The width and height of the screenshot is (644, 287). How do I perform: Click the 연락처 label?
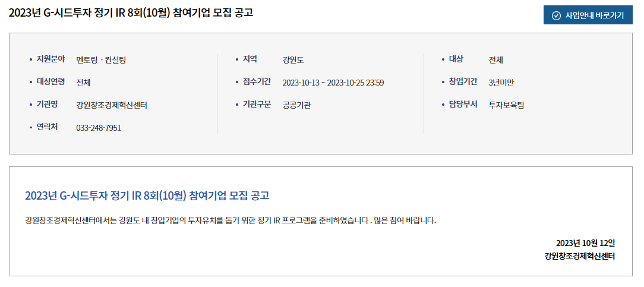[47, 127]
